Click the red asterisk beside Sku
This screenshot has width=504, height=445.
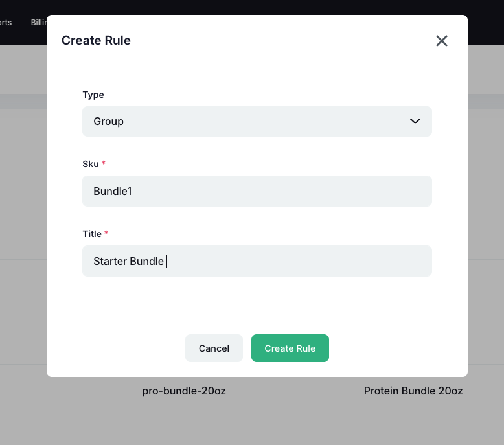[104, 164]
